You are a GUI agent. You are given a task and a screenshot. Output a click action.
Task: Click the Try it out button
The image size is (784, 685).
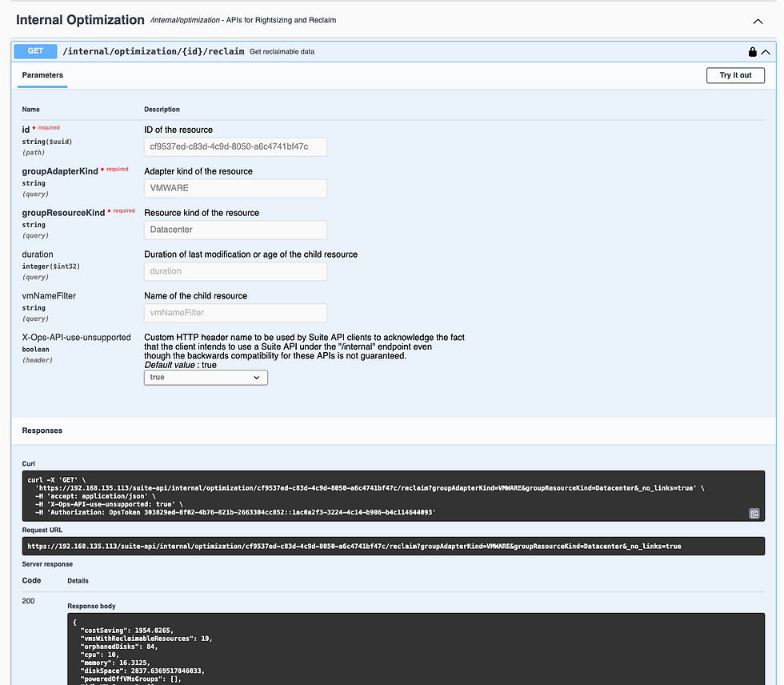pos(735,75)
